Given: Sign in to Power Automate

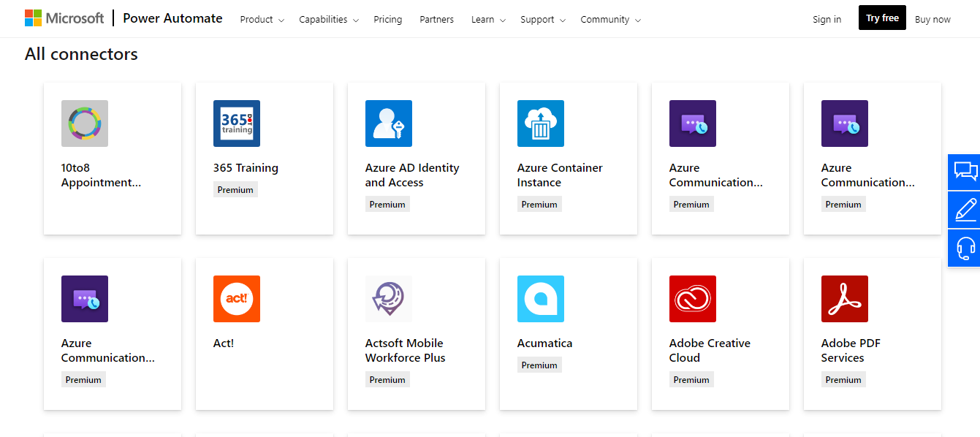Looking at the screenshot, I should (827, 20).
